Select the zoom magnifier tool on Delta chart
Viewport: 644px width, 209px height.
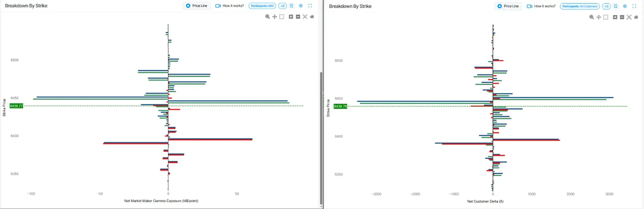pyautogui.click(x=591, y=17)
